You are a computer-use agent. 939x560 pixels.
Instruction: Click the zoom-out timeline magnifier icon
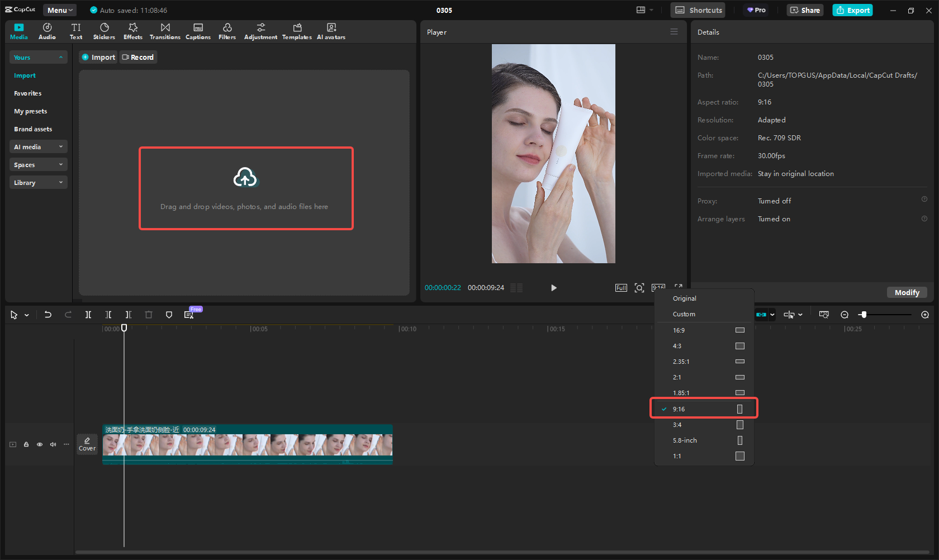[x=845, y=315]
